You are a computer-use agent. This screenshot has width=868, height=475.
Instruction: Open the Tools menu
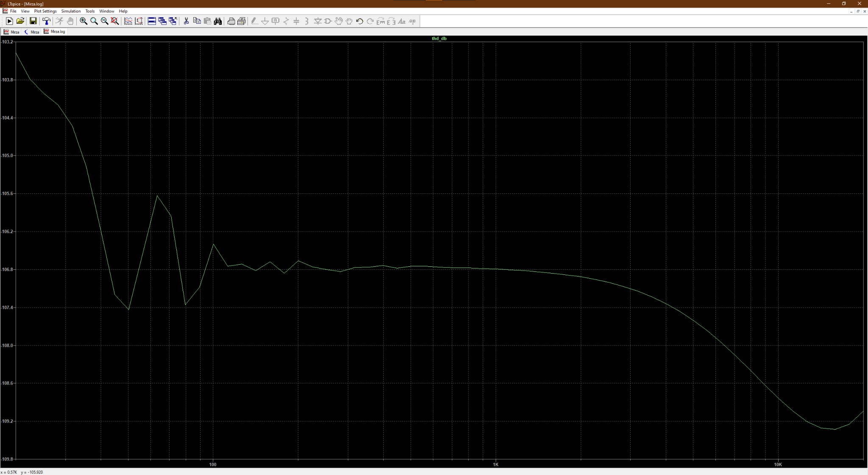[x=90, y=11]
